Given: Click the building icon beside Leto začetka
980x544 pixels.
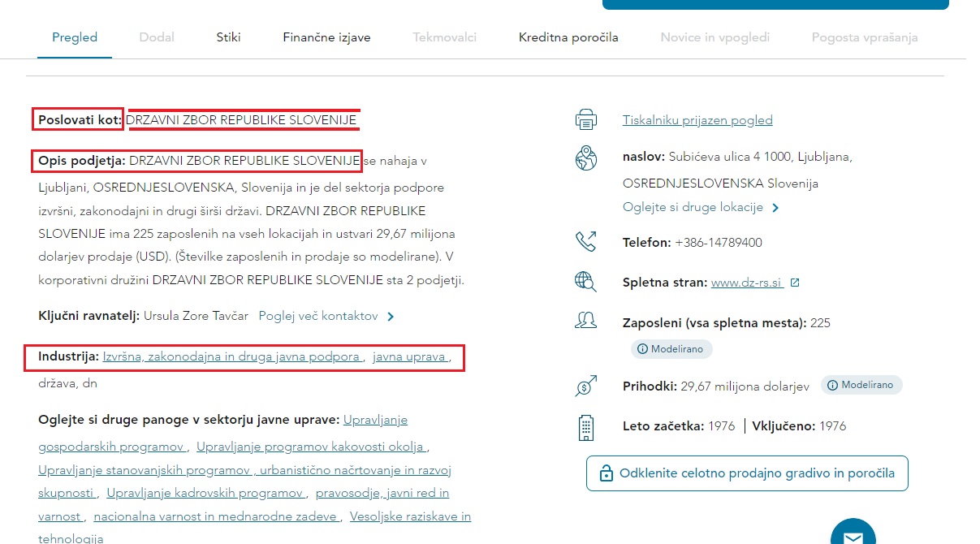Looking at the screenshot, I should [x=585, y=427].
